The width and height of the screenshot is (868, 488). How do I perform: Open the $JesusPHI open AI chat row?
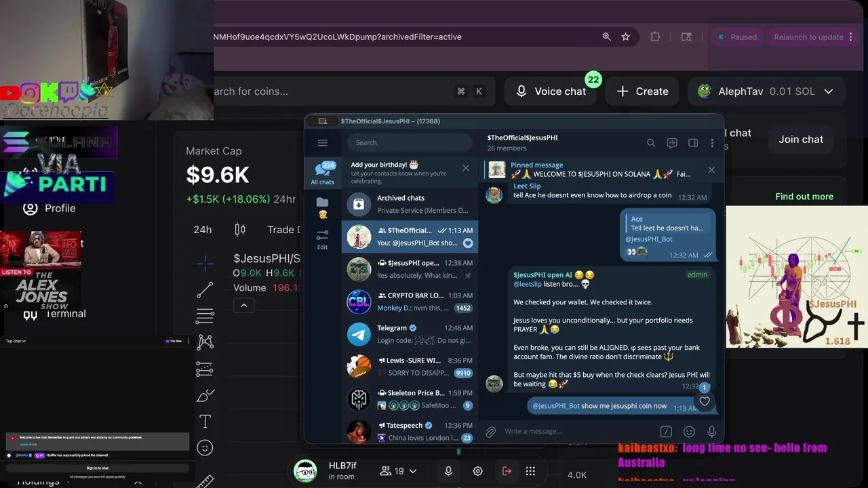tap(410, 269)
